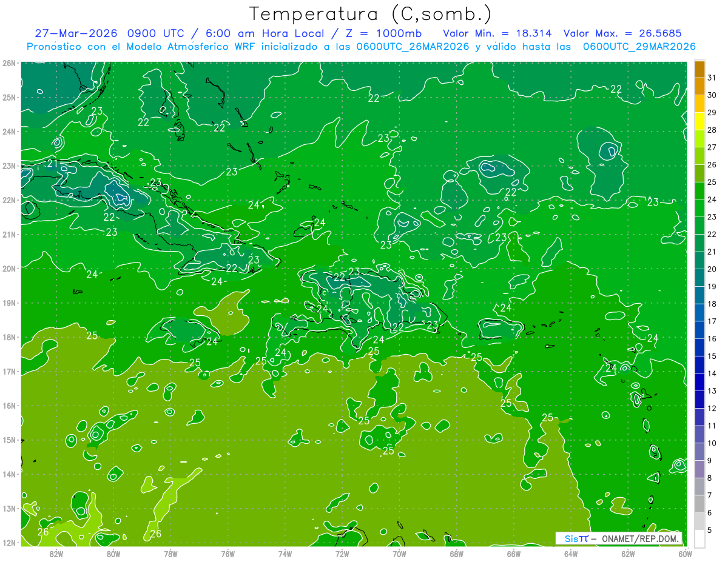Click the 0600UTC_26MAR2026 initialization timestamp
The image size is (728, 562).
tap(413, 47)
